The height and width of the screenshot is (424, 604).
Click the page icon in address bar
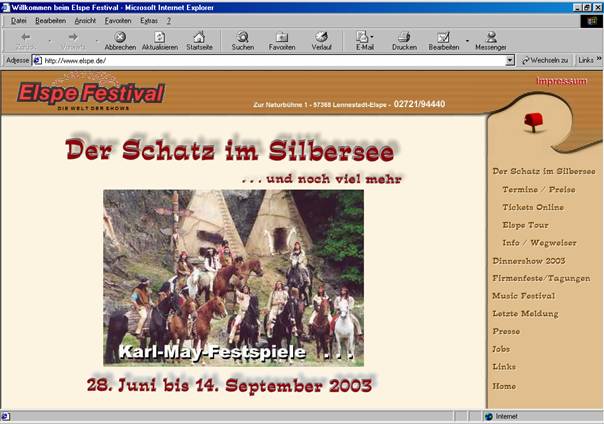[x=37, y=60]
